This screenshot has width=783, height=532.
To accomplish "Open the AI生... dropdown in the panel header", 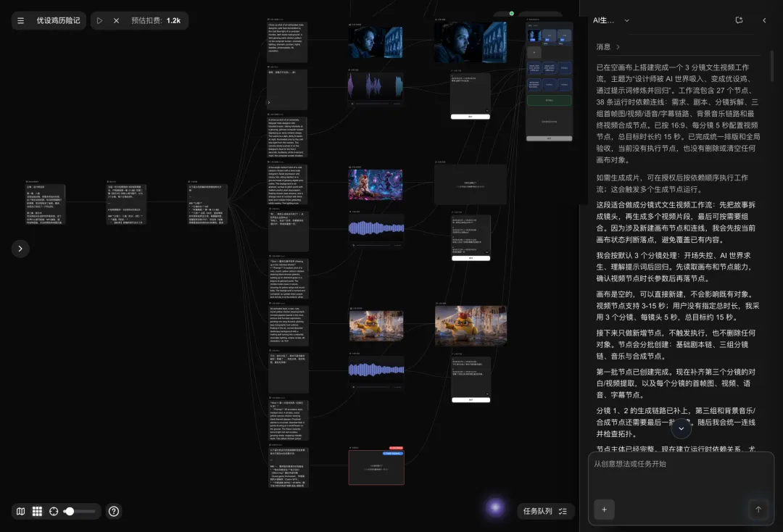I will (610, 20).
